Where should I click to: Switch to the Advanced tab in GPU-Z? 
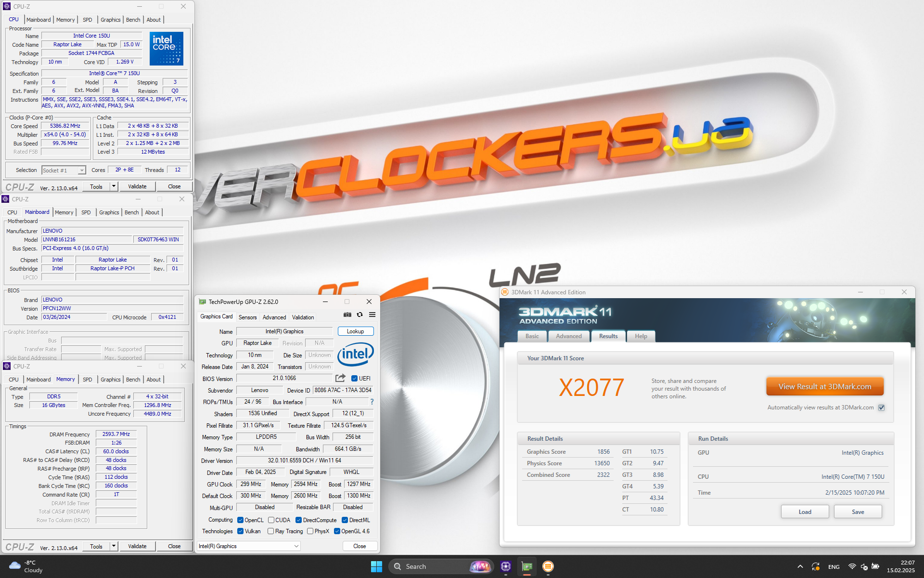pos(274,317)
